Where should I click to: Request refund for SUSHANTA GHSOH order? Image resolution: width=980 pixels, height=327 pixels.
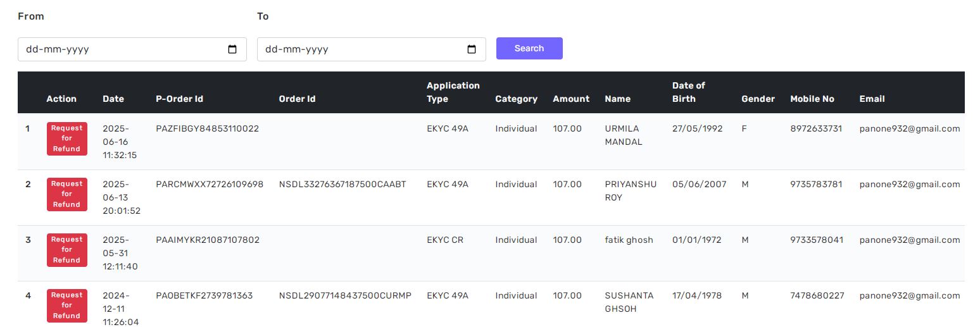tap(66, 305)
